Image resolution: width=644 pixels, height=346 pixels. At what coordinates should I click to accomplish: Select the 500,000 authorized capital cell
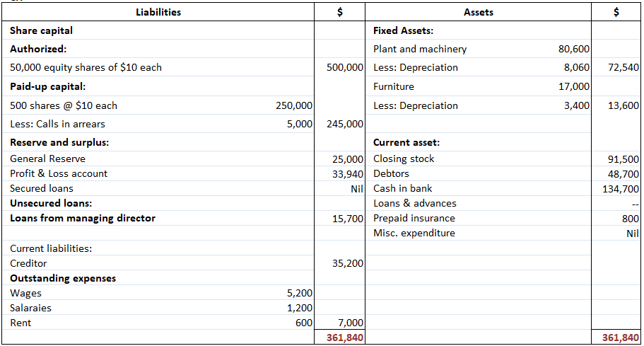point(345,68)
